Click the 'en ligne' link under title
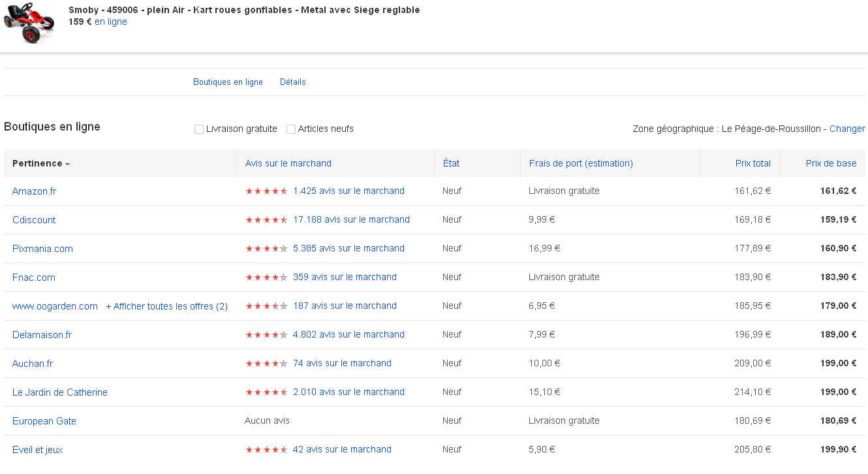Viewport: 868px width, 474px height. tap(111, 22)
